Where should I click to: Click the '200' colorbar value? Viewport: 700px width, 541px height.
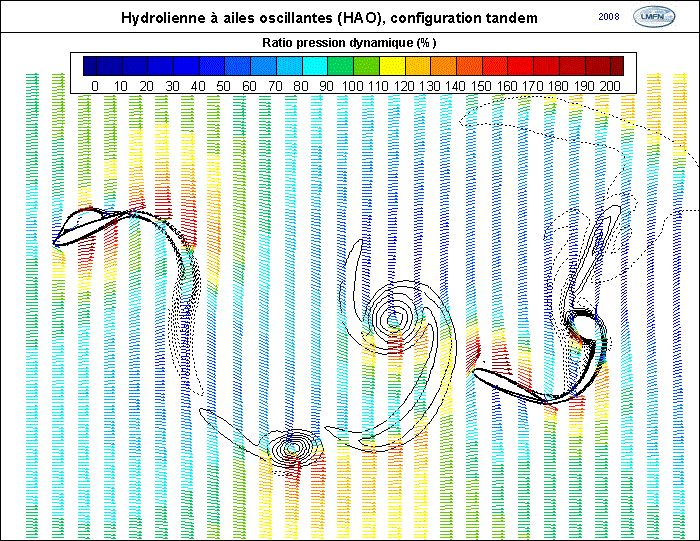point(610,86)
